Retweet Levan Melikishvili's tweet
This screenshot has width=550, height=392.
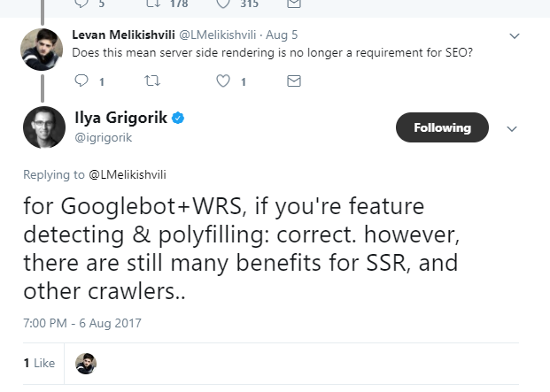tap(151, 81)
